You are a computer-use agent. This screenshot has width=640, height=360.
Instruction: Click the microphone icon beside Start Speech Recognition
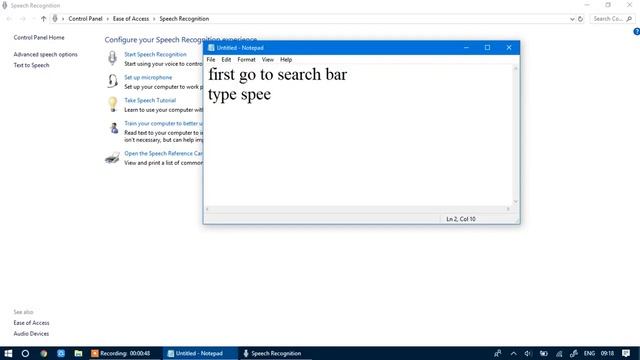[112, 58]
